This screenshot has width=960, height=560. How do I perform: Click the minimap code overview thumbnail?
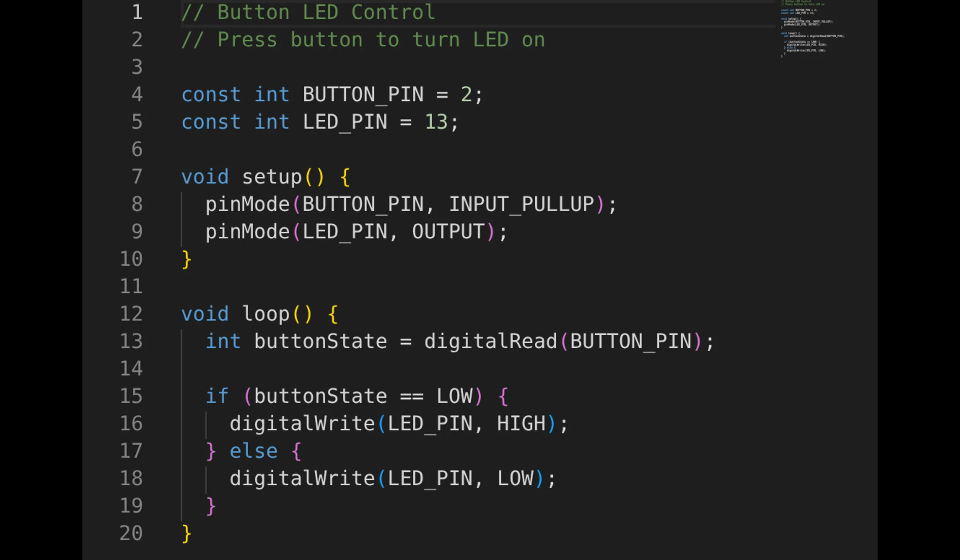(x=812, y=29)
